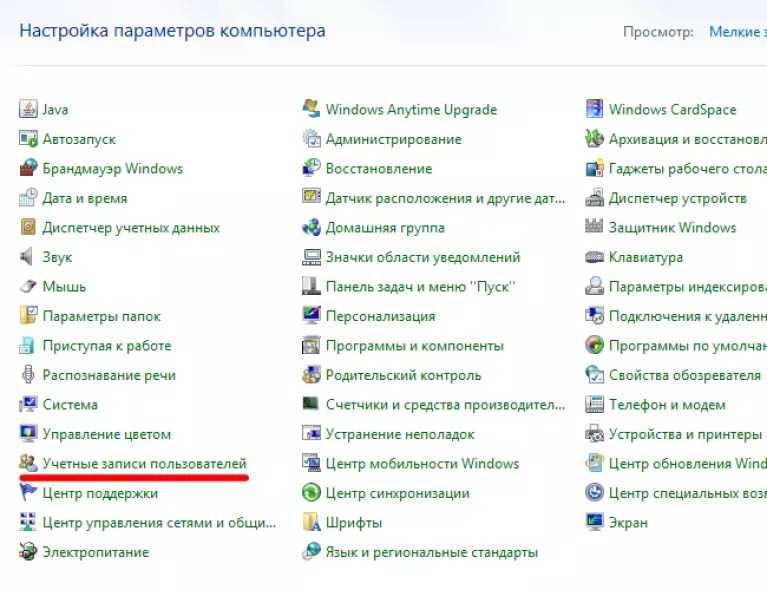767x590 pixels.
Task: Click the Распознавание речи microphone icon
Action: click(x=28, y=375)
